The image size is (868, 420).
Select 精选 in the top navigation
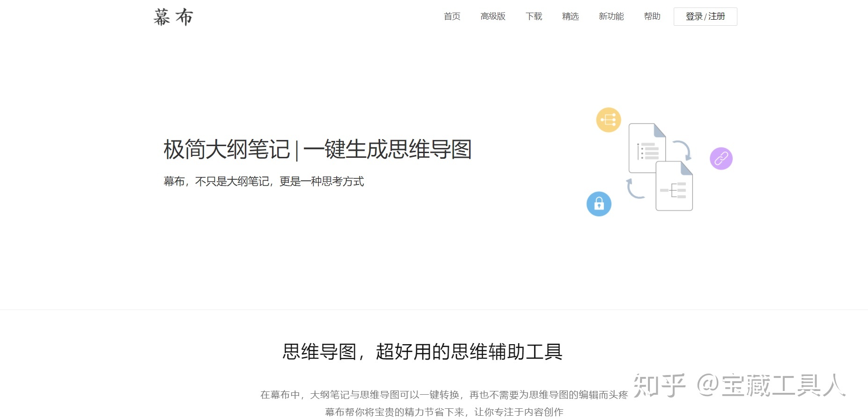click(x=570, y=16)
